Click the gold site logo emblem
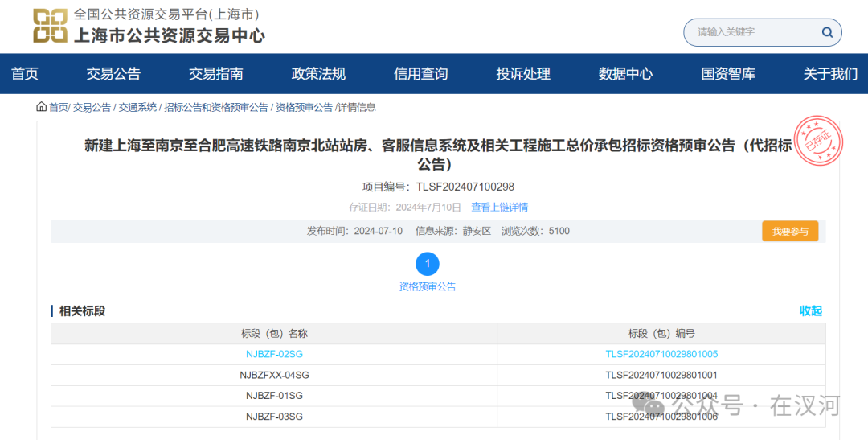This screenshot has width=868, height=440. [x=50, y=26]
